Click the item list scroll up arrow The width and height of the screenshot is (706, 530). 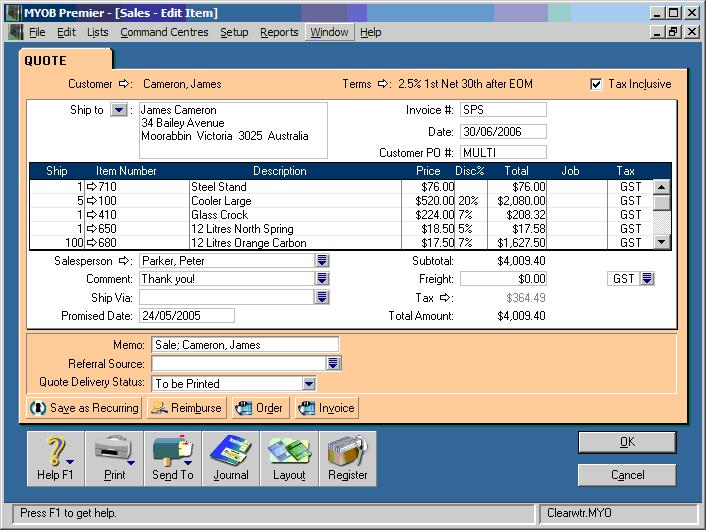click(661, 187)
